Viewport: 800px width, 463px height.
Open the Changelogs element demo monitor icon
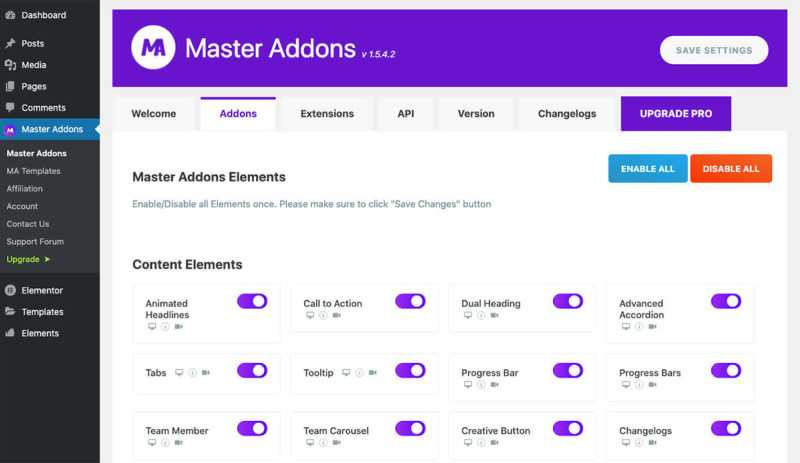[626, 443]
